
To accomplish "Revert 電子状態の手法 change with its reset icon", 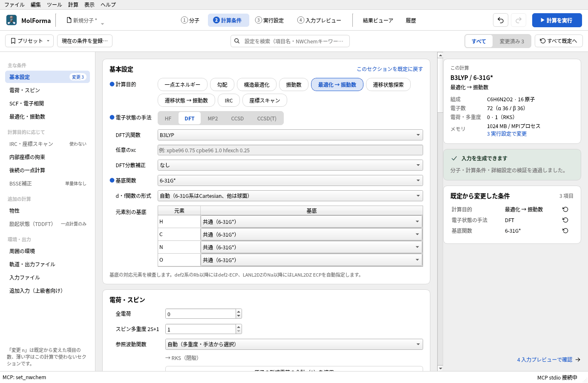I will (565, 220).
